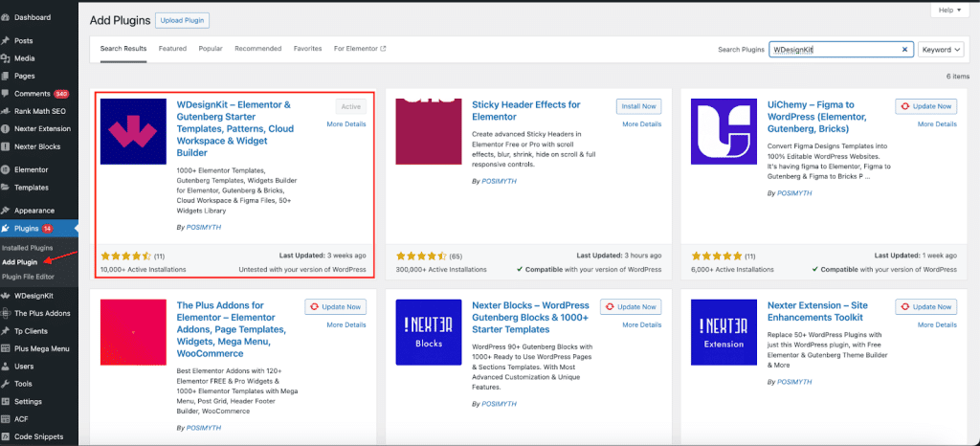980x446 pixels.
Task: Click the WDesignKit plugin logo thumbnail
Action: [x=134, y=131]
